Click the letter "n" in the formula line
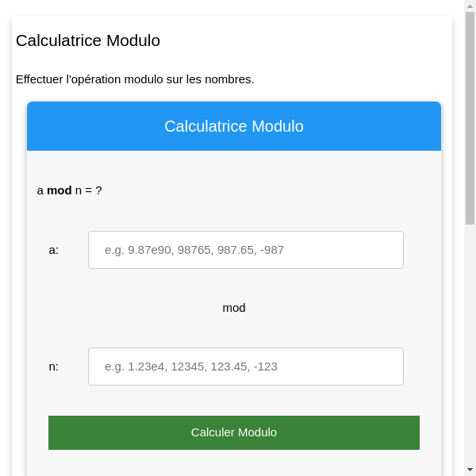The height and width of the screenshot is (476, 476). (79, 190)
